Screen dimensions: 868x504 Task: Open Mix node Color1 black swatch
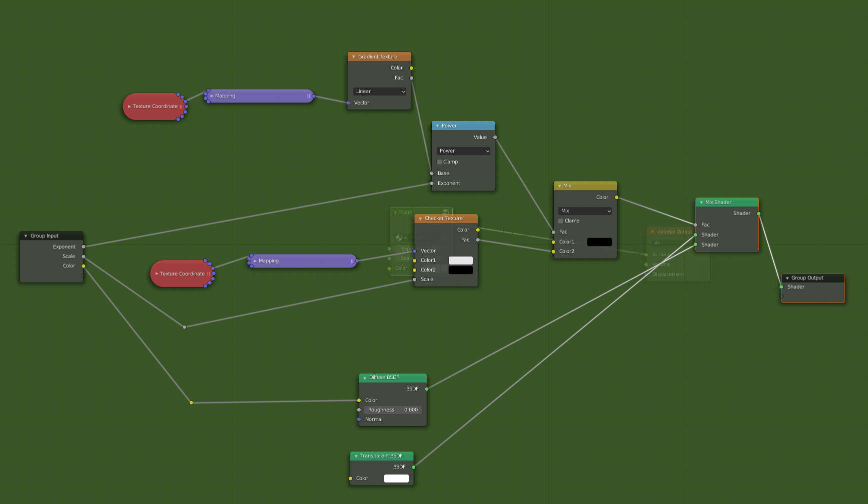(x=599, y=242)
